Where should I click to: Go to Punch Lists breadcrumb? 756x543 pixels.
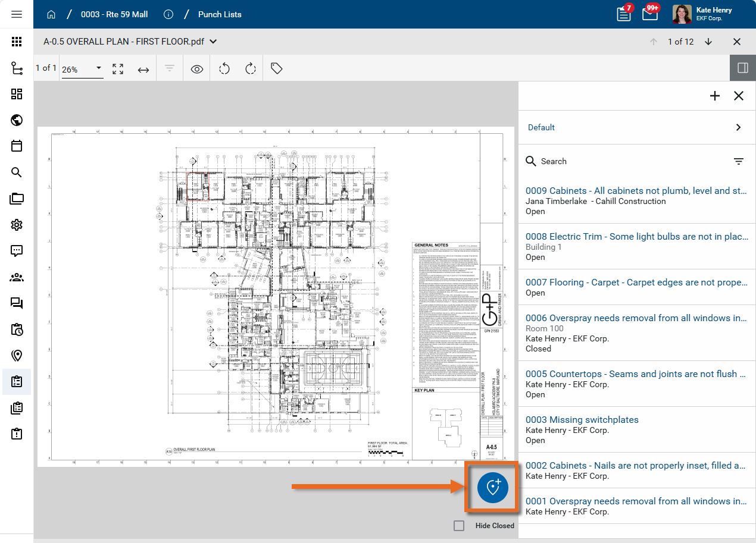click(x=220, y=14)
